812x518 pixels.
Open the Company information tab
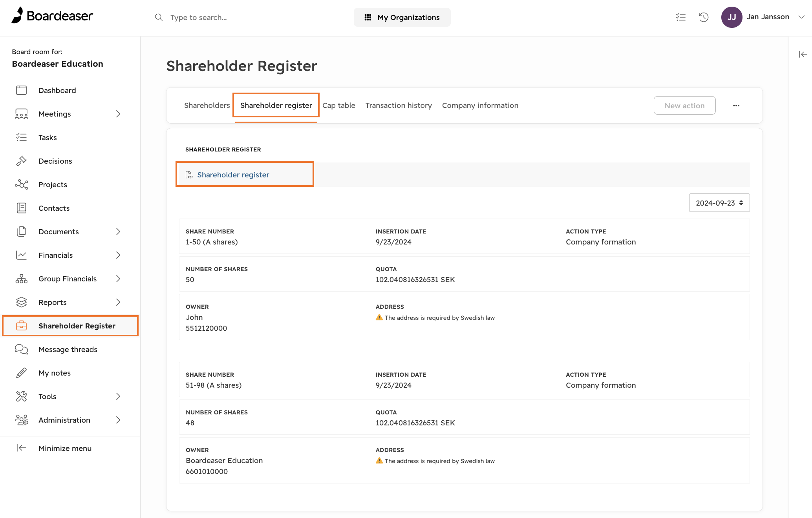point(480,105)
